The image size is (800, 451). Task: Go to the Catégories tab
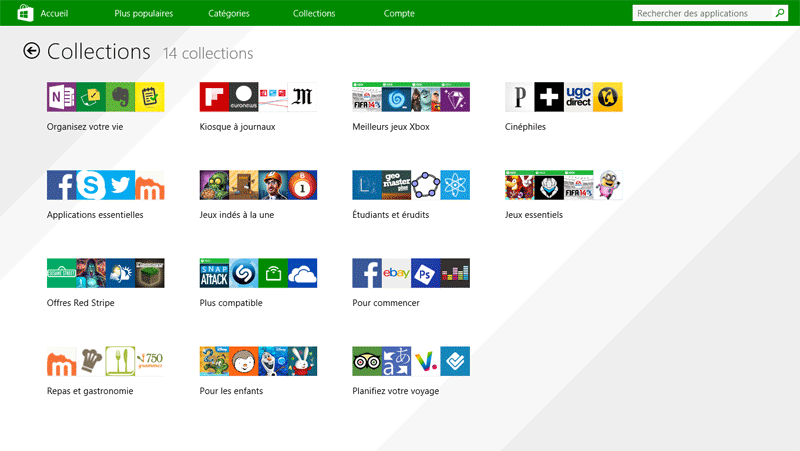[229, 14]
